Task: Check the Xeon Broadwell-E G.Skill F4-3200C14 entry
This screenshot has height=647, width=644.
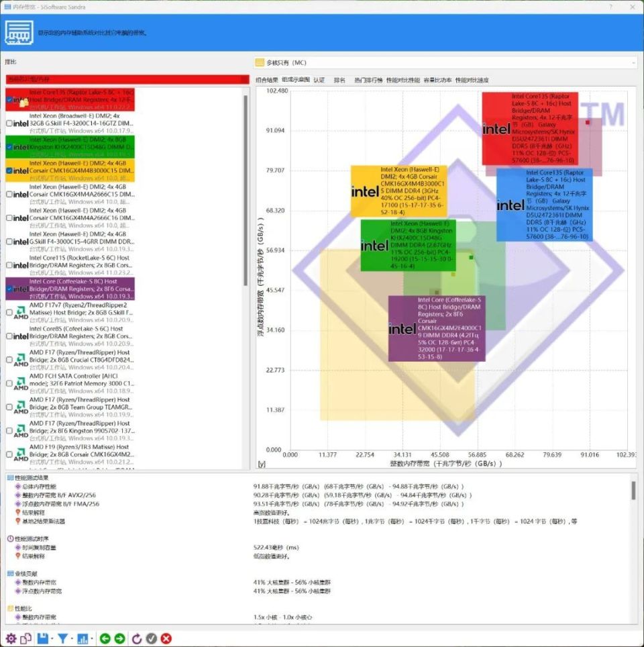Action: coord(9,123)
